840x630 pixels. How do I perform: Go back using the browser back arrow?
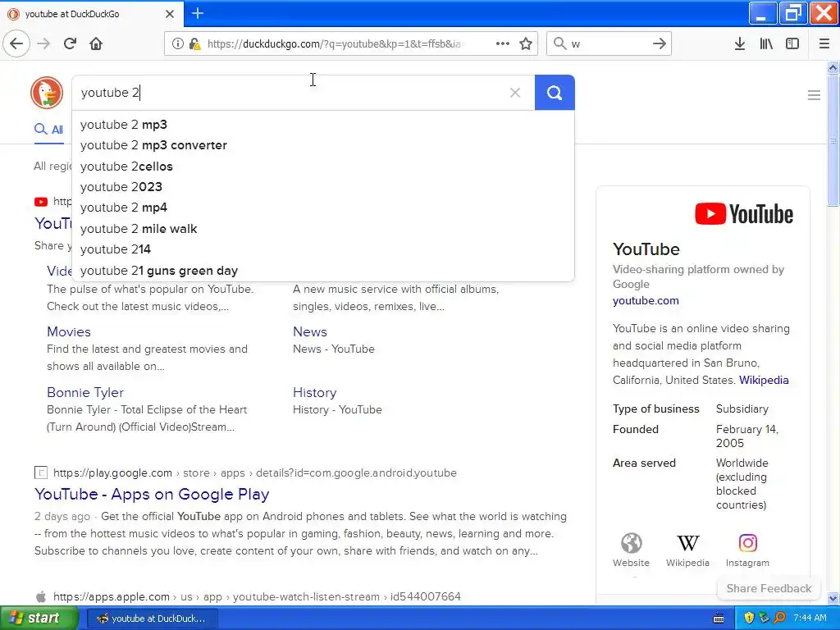(16, 43)
